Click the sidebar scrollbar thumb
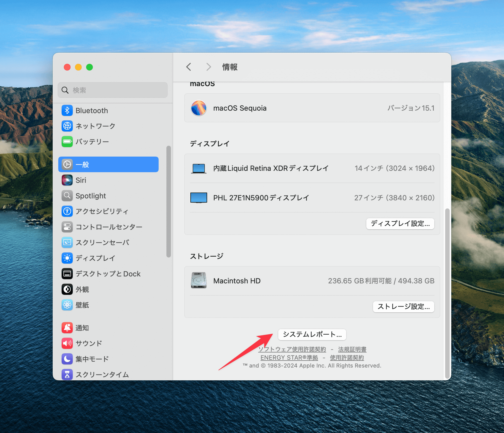504x433 pixels. point(168,201)
